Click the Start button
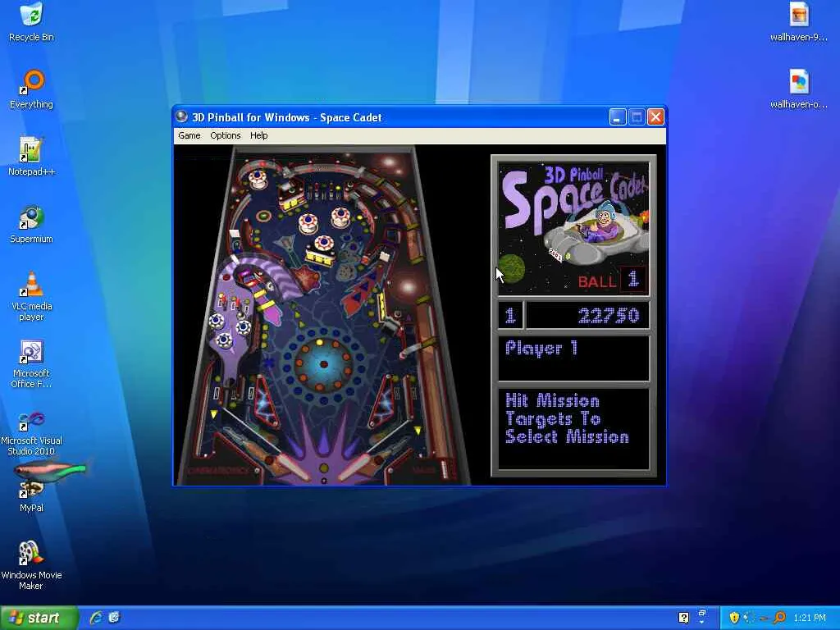Image resolution: width=840 pixels, height=630 pixels. click(x=39, y=618)
